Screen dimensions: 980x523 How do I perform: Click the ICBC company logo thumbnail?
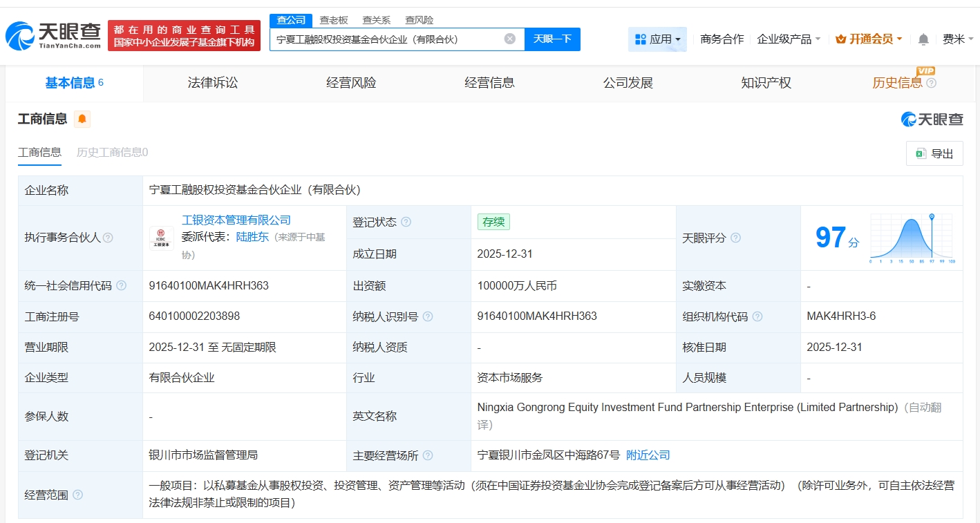[162, 238]
